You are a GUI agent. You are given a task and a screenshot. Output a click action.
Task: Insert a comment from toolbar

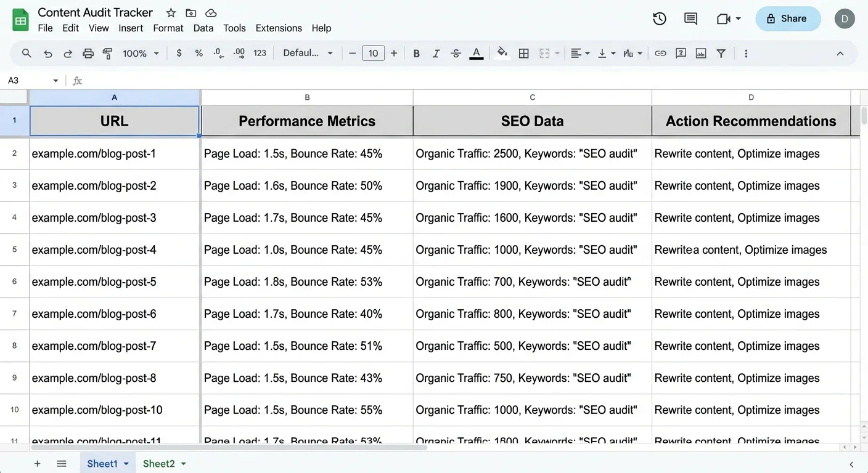click(x=681, y=54)
